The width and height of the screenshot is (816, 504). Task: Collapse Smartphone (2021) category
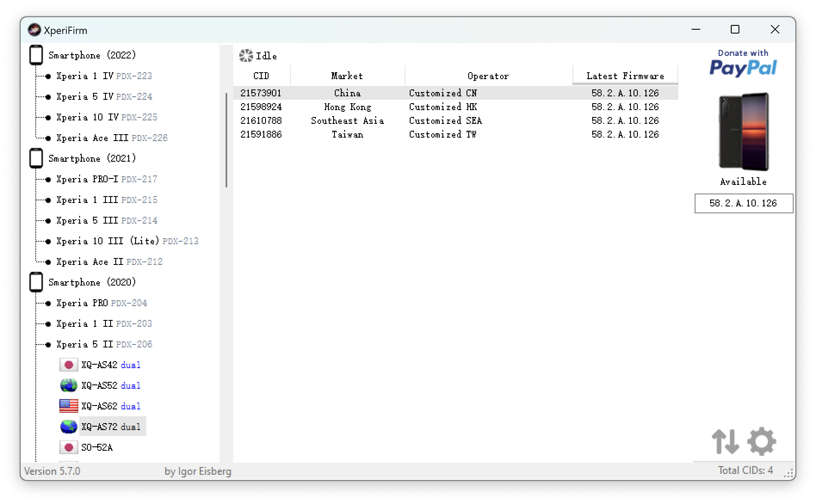coord(92,158)
